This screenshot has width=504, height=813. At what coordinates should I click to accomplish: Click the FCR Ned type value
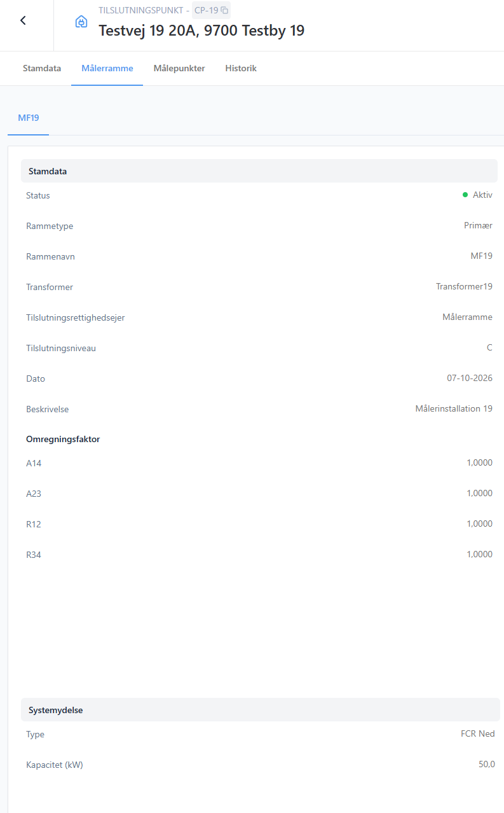click(478, 734)
